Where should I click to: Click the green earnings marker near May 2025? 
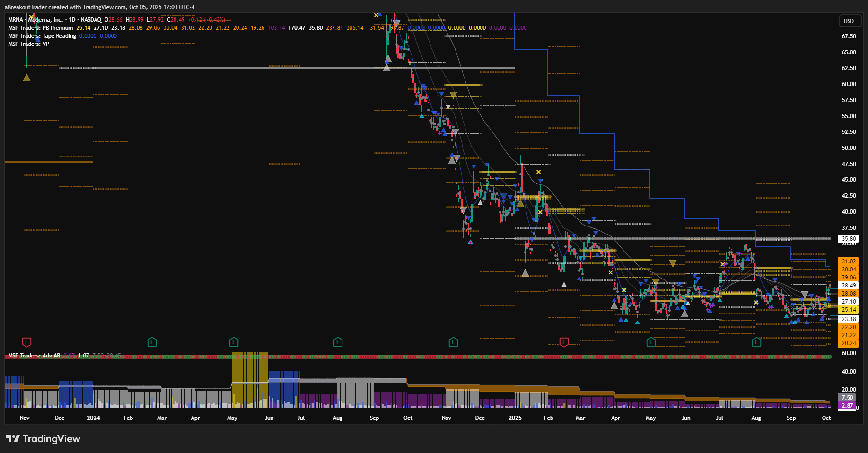(651, 342)
